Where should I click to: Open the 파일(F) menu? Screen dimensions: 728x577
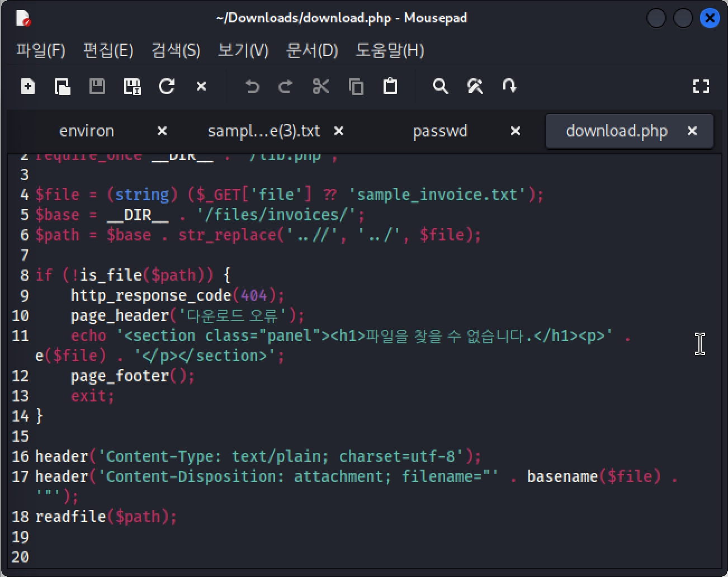[x=40, y=50]
